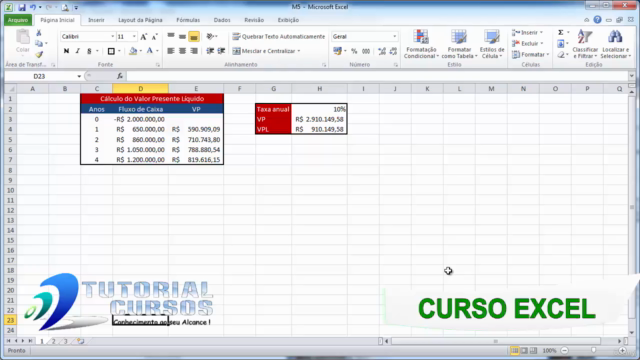The width and height of the screenshot is (640, 360).
Task: Click the select all corner button
Action: pyautogui.click(x=11, y=89)
